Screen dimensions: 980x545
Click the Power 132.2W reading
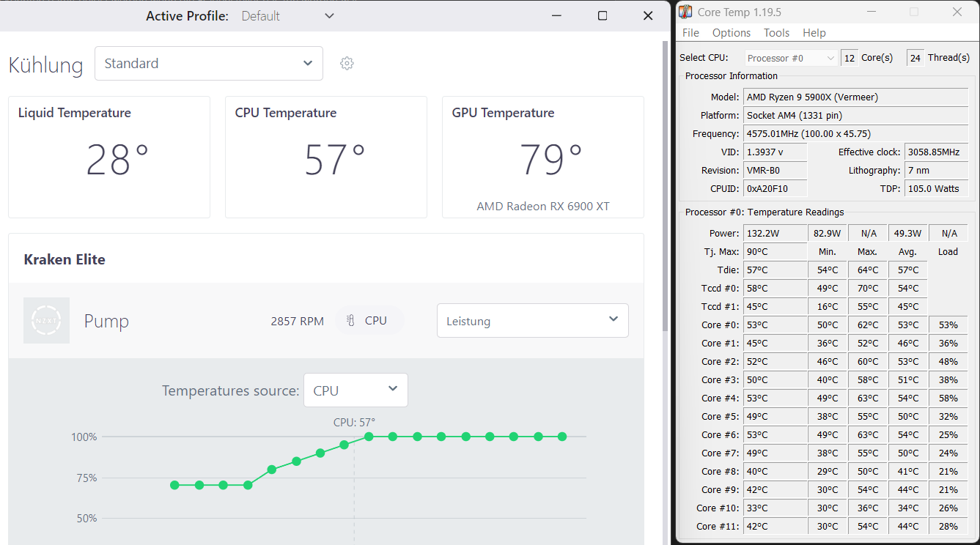pyautogui.click(x=775, y=233)
